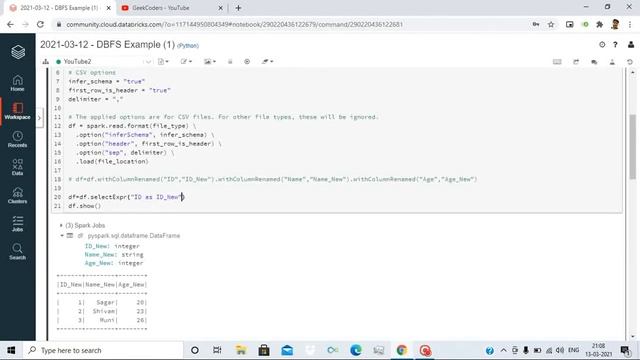Viewport: 640px width, 360px height.
Task: Open the Microsoft Store from the taskbar
Action: pyautogui.click(x=264, y=351)
